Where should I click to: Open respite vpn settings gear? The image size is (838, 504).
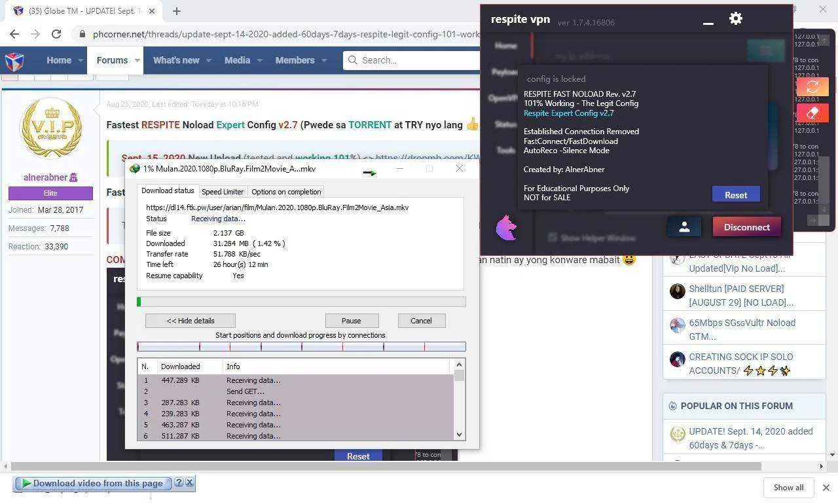(x=736, y=18)
